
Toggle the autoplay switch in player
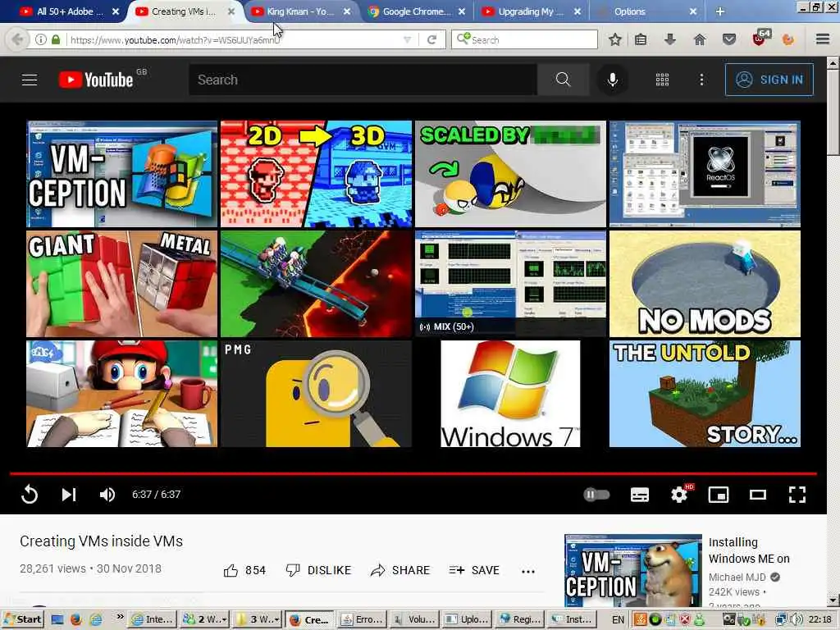pos(596,494)
